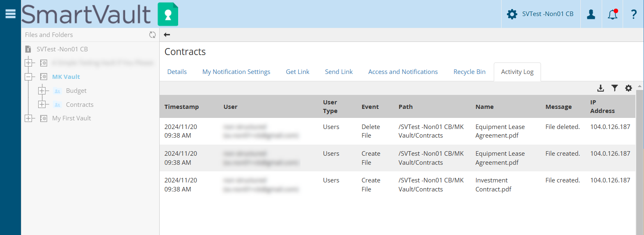Click the activity log vertical scrollbar
The width and height of the screenshot is (644, 235).
[639, 162]
